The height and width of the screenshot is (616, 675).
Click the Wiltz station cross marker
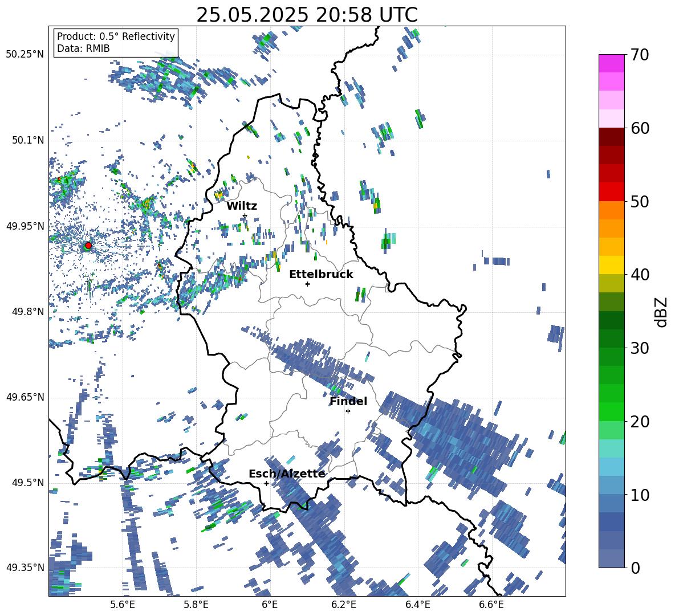tap(245, 215)
